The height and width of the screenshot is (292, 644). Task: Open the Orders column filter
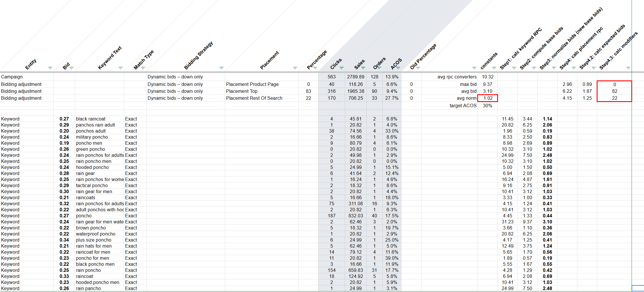coord(379,68)
